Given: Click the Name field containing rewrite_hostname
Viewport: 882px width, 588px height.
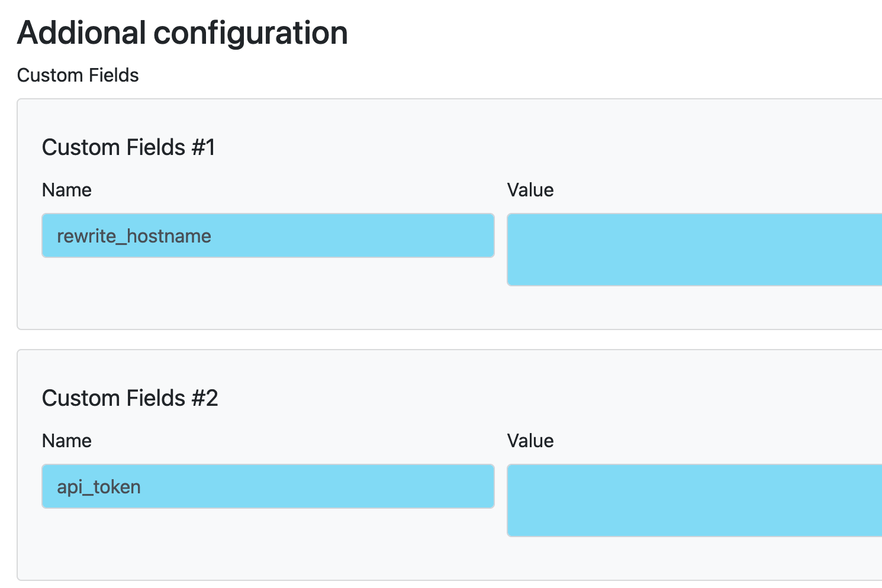Looking at the screenshot, I should [268, 235].
